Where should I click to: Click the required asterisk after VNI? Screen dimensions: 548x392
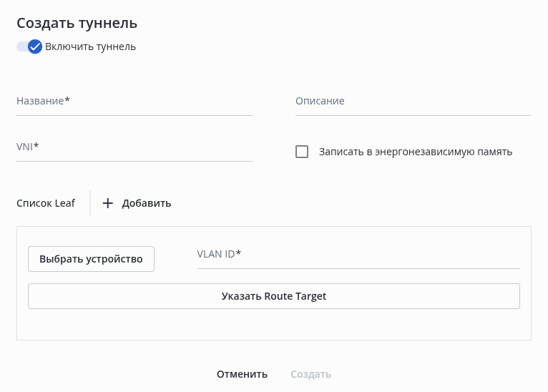click(x=36, y=147)
